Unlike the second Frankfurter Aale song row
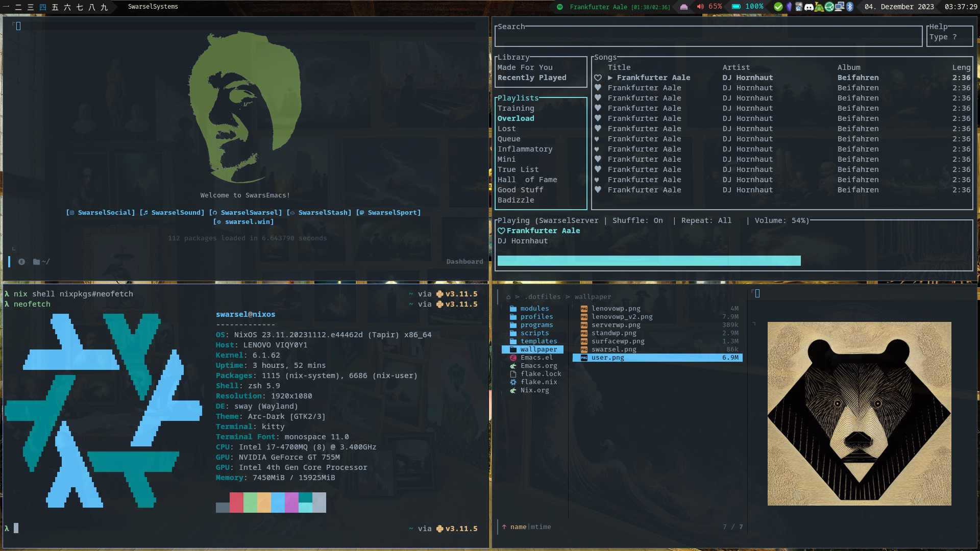Viewport: 980px width, 551px height. (x=598, y=88)
